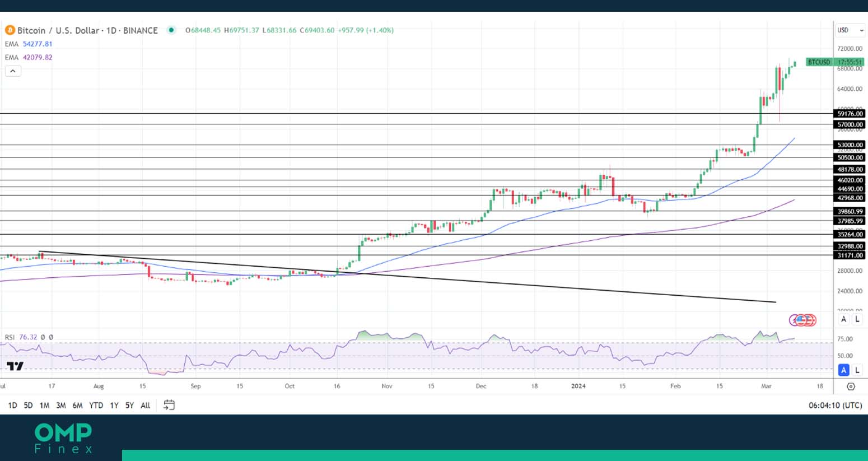Click the orange Bitcoin symbol icon
The width and height of the screenshot is (868, 461).
[10, 30]
